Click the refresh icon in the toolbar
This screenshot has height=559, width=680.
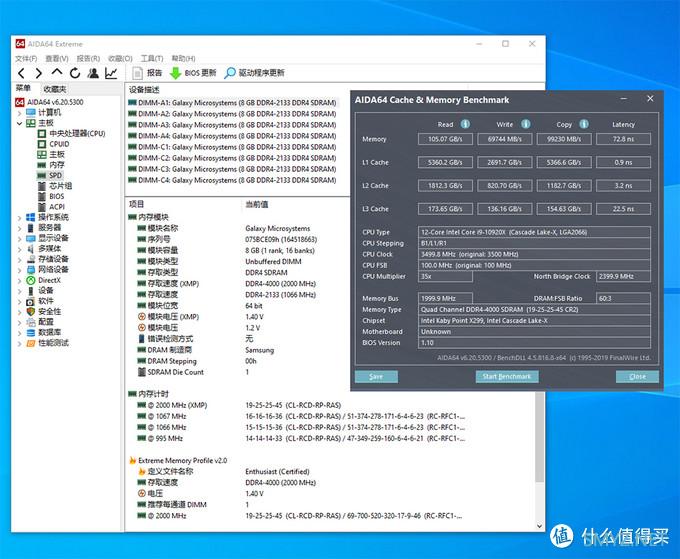(75, 73)
